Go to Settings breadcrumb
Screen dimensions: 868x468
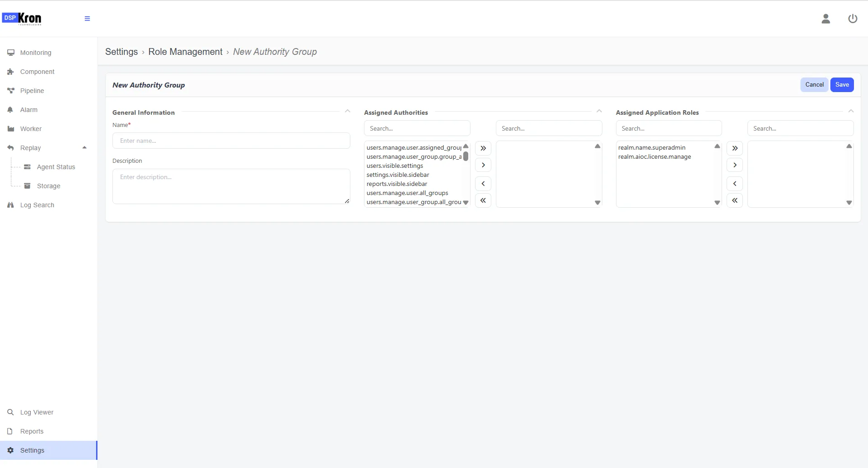121,52
